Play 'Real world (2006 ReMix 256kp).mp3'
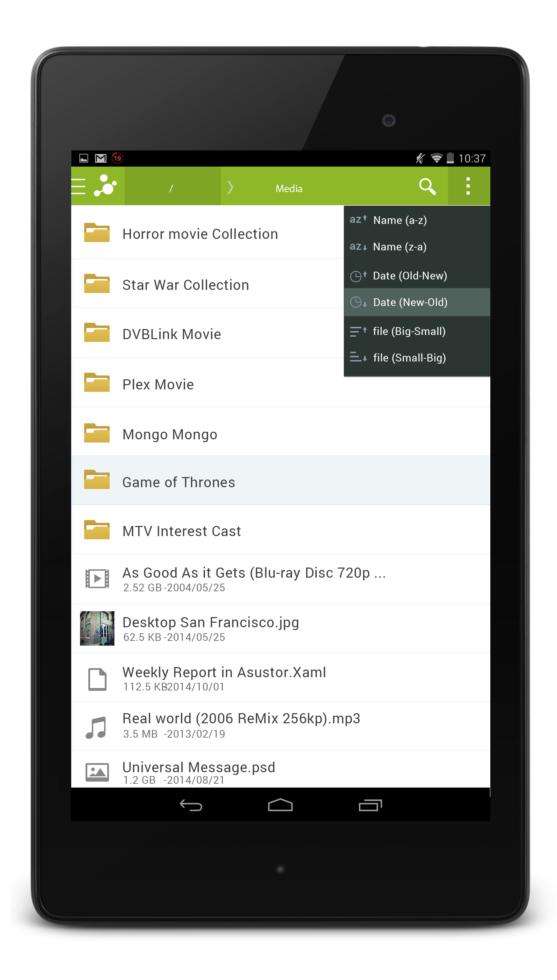The height and width of the screenshot is (980, 557). pyautogui.click(x=241, y=719)
